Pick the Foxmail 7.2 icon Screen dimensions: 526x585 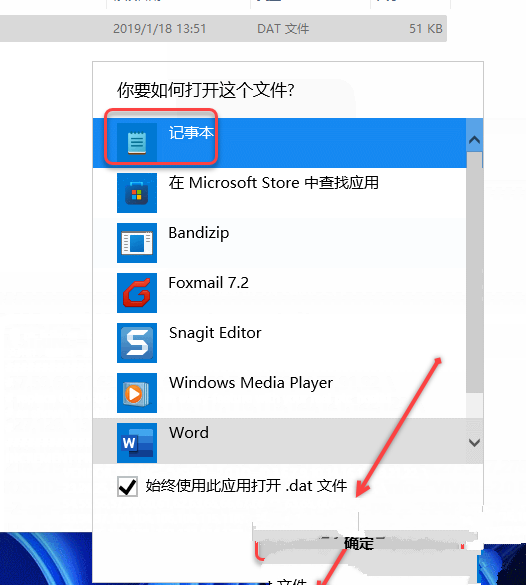point(137,293)
